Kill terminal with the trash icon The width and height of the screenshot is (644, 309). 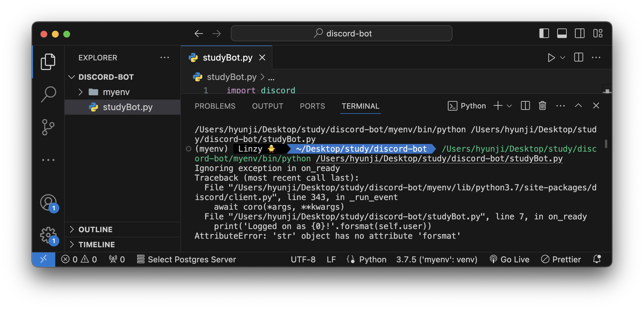(542, 106)
